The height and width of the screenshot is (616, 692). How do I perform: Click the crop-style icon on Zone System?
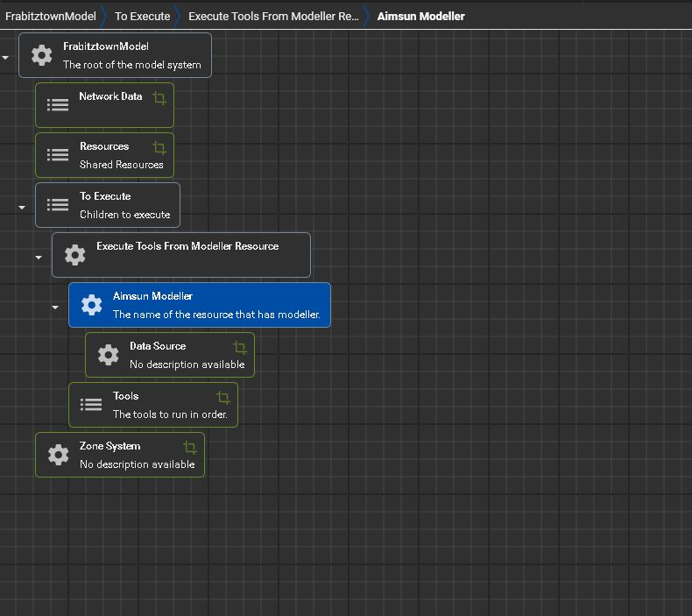tap(190, 447)
